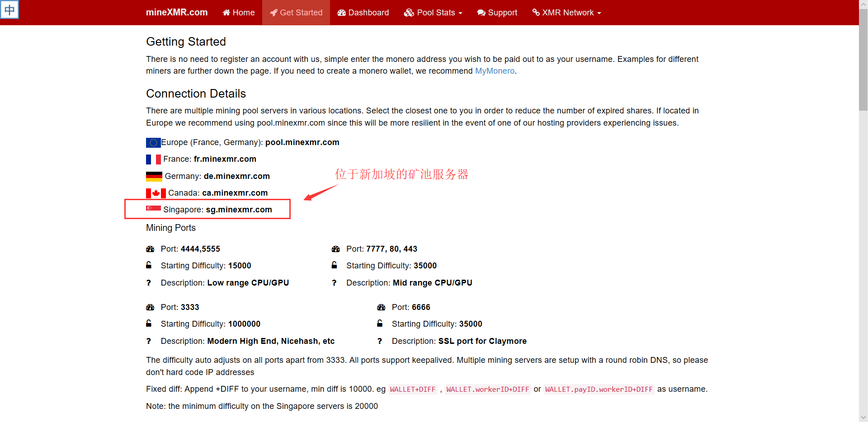Click the Chinese input method indicator icon

[x=9, y=9]
